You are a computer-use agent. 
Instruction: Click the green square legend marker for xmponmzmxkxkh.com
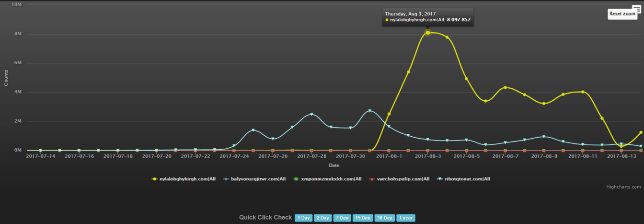click(296, 179)
